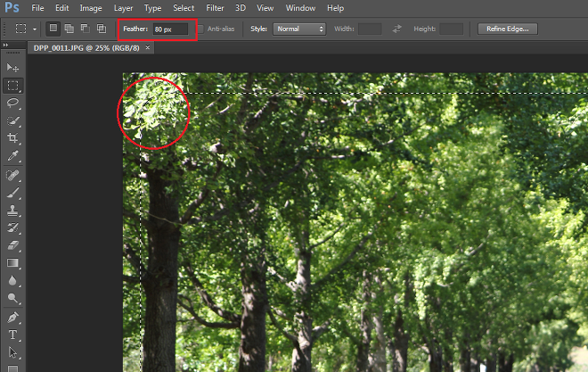Viewport: 588px width, 372px height.
Task: Select the History Brush tool
Action: click(12, 227)
